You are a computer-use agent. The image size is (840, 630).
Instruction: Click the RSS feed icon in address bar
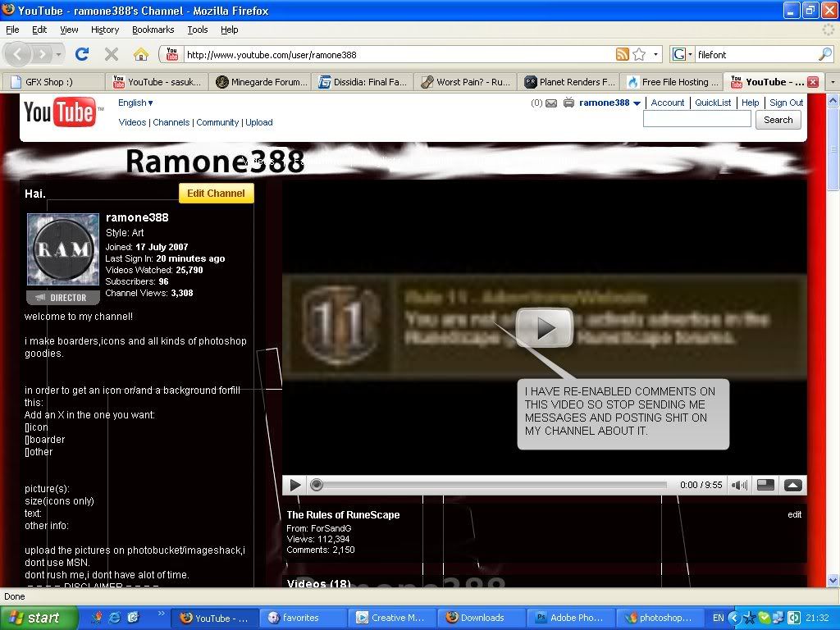click(623, 55)
